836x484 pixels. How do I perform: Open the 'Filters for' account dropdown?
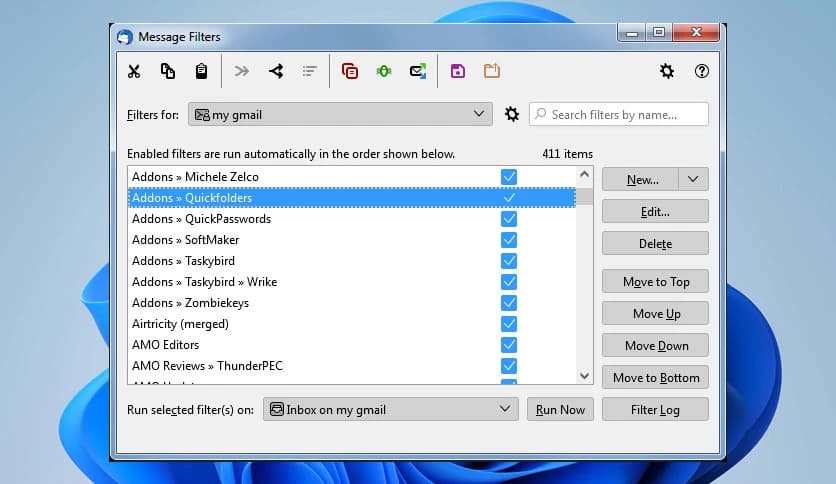tap(340, 114)
